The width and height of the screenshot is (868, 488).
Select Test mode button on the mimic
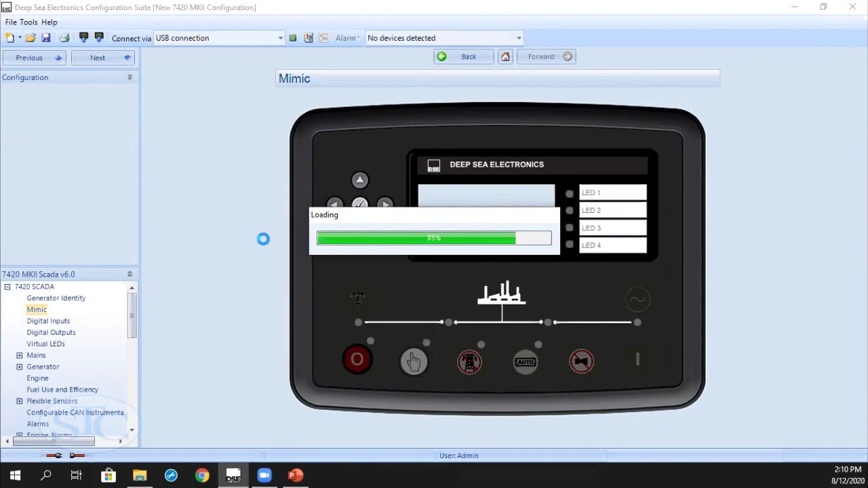tap(469, 361)
